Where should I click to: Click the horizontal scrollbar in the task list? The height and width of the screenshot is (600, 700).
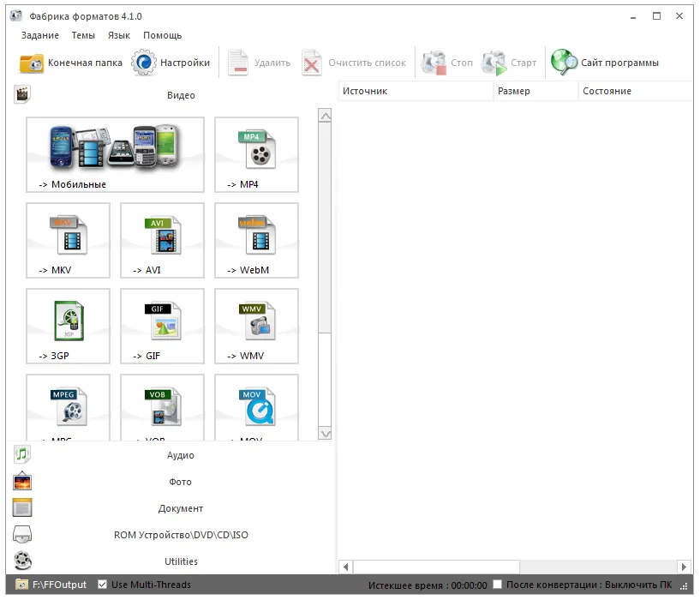(x=437, y=567)
